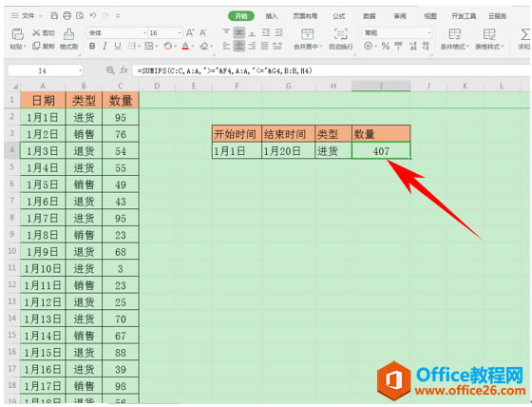Click the magnifier icon beside fx
Viewport: 532px width, 407px height.
tap(110, 70)
